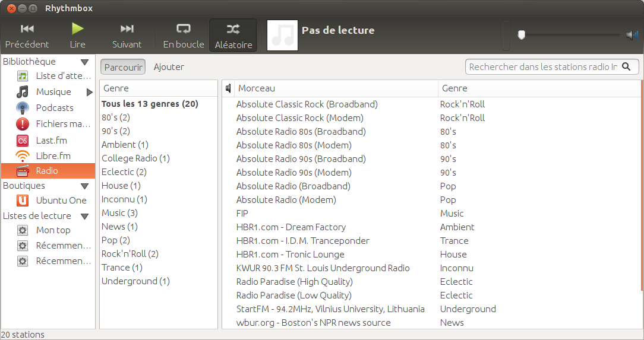Select Radio Paradise (High Quality)
The width and height of the screenshot is (644, 340).
(431, 281)
